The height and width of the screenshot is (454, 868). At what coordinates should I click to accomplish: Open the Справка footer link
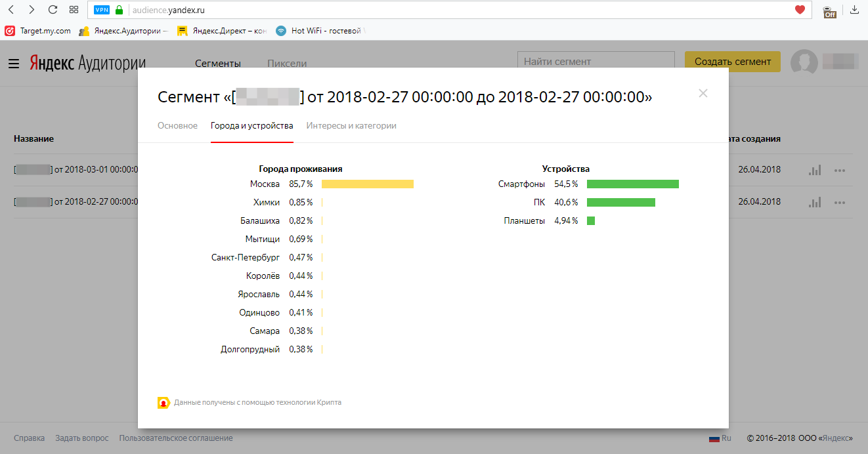pos(29,438)
